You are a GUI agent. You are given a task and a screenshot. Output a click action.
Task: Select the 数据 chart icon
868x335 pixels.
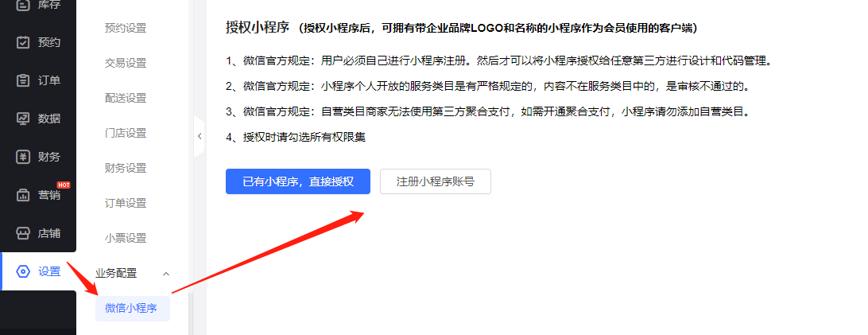point(23,119)
